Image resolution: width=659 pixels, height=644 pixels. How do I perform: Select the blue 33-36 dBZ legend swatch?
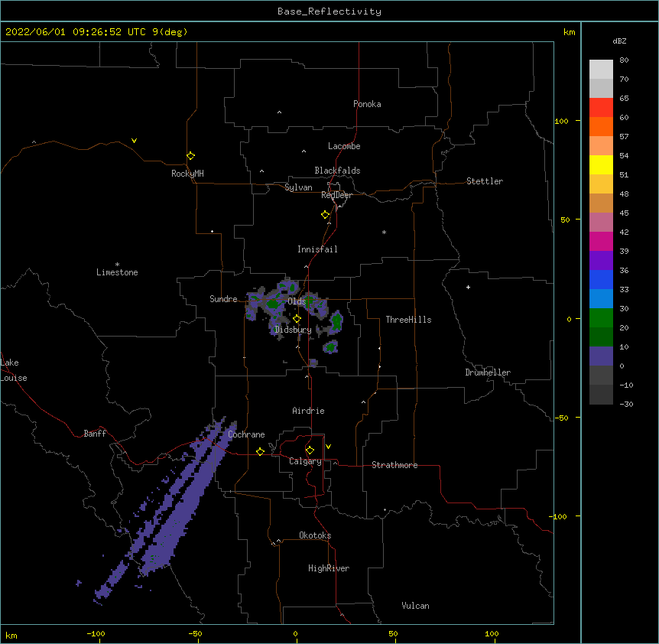tap(601, 279)
